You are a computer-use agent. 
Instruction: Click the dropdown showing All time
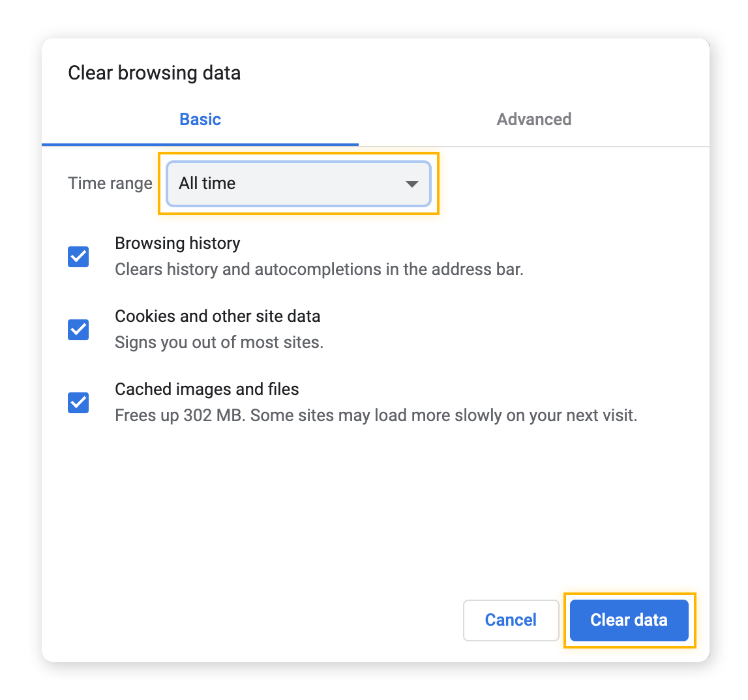pyautogui.click(x=297, y=184)
